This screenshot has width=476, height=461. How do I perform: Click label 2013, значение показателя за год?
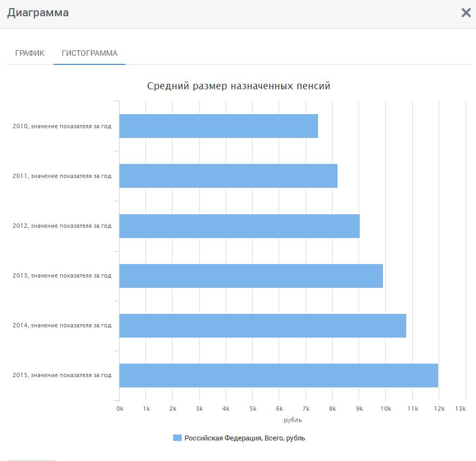62,275
